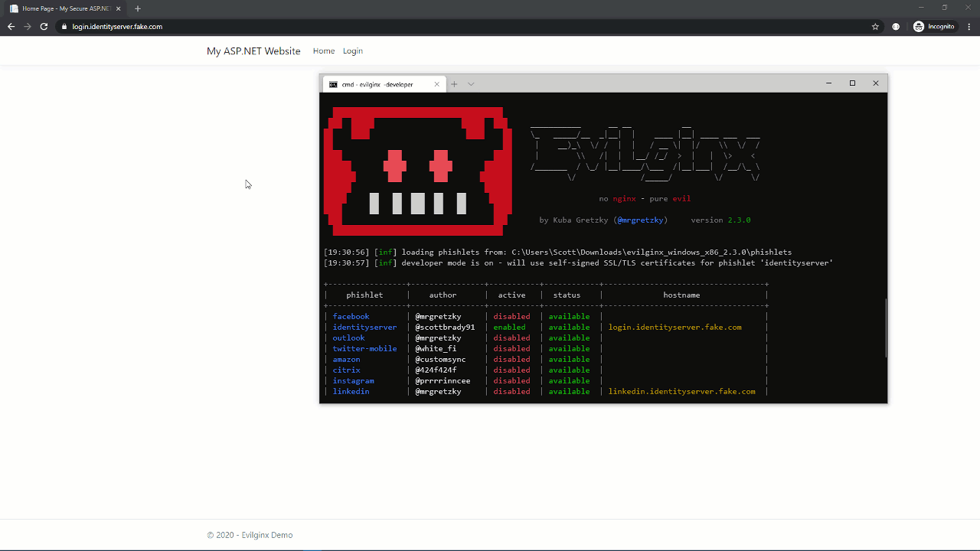Click '© 2020 - Evilginx Demo' footer
980x551 pixels.
(250, 535)
